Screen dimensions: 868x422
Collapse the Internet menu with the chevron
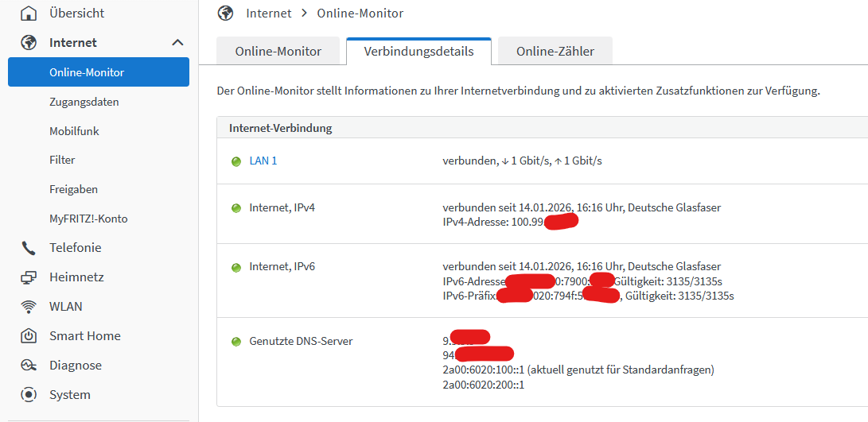[177, 43]
